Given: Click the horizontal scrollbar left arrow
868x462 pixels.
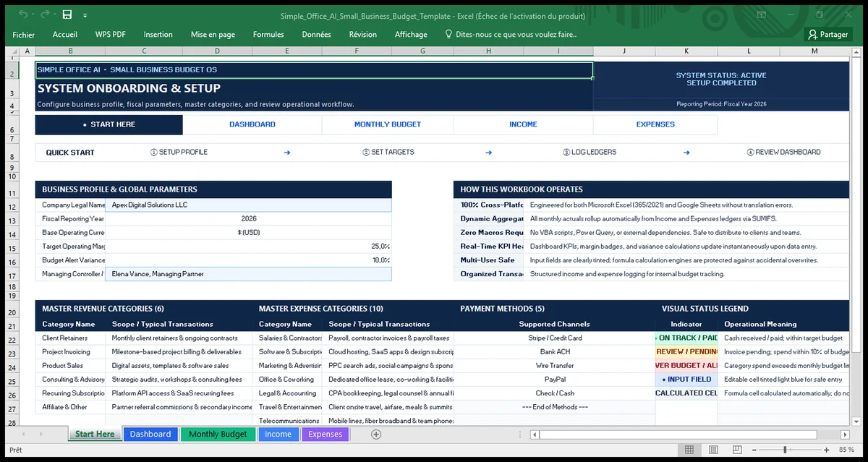Looking at the screenshot, I should 535,435.
